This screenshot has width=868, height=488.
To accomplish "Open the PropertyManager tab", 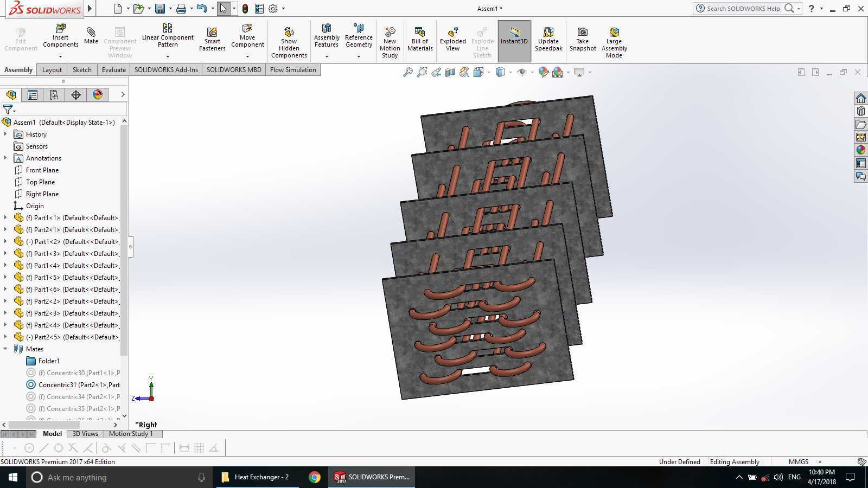I will pyautogui.click(x=33, y=95).
